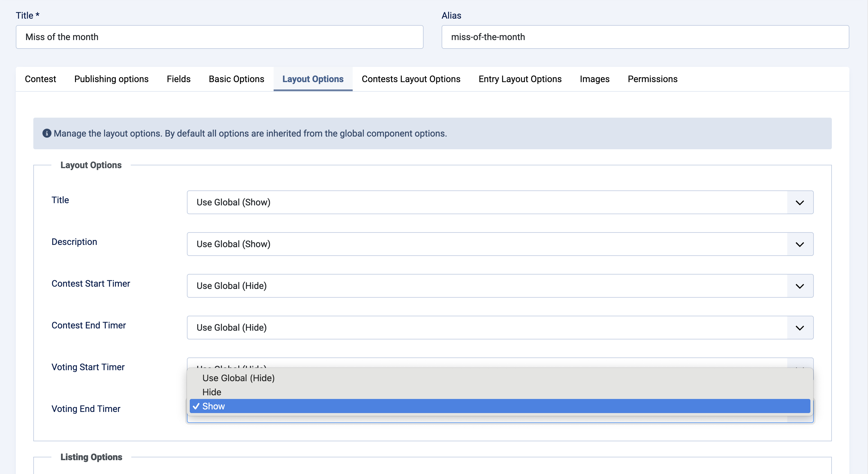This screenshot has width=868, height=474.
Task: Expand the Description dropdown
Action: point(500,244)
